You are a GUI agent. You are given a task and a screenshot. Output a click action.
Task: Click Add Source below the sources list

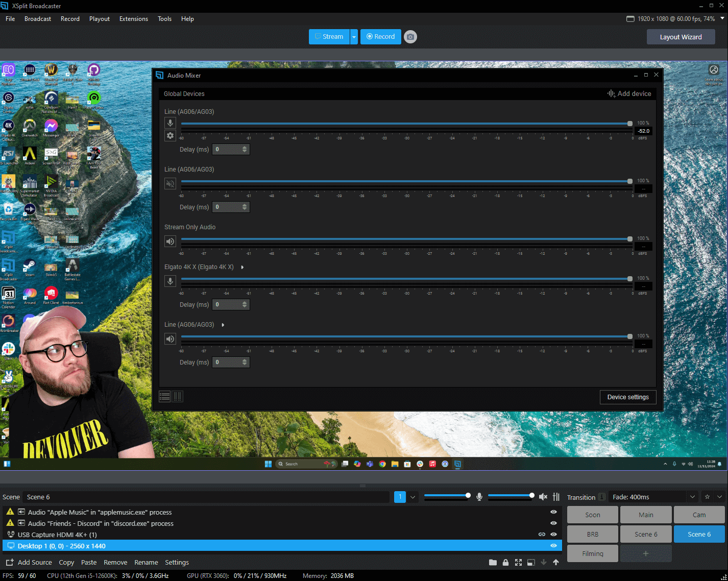coord(29,563)
